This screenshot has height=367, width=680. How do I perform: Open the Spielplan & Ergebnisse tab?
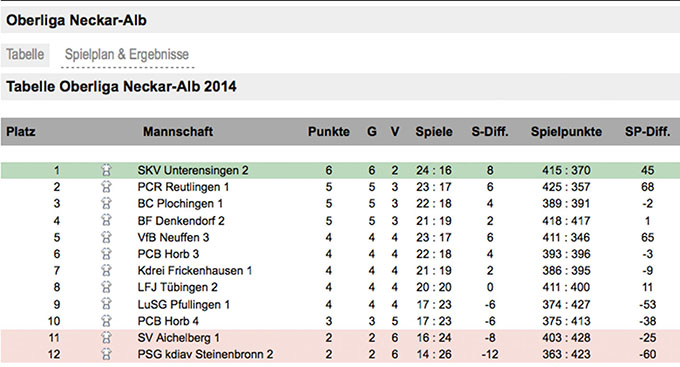click(127, 55)
